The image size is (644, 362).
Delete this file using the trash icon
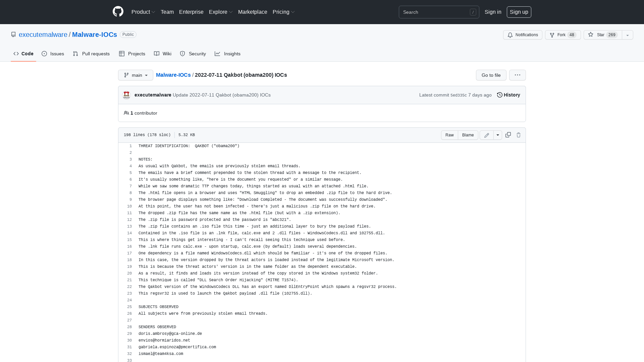pyautogui.click(x=518, y=135)
